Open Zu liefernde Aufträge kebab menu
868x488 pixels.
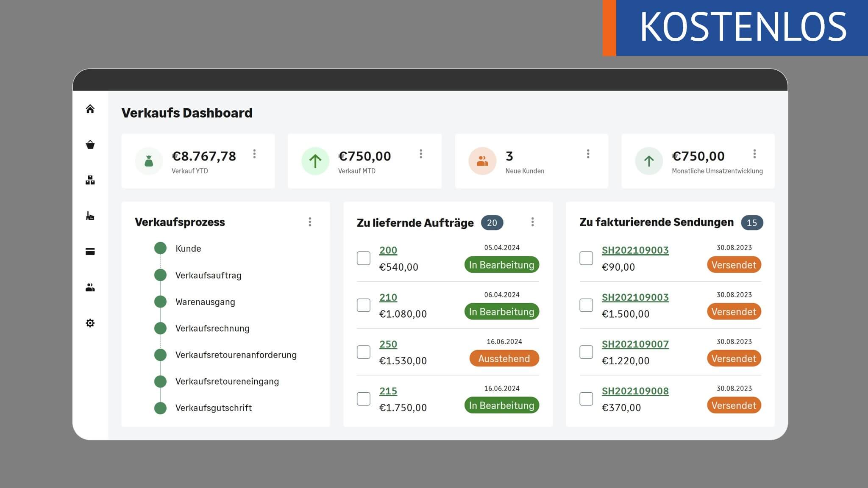coord(532,222)
